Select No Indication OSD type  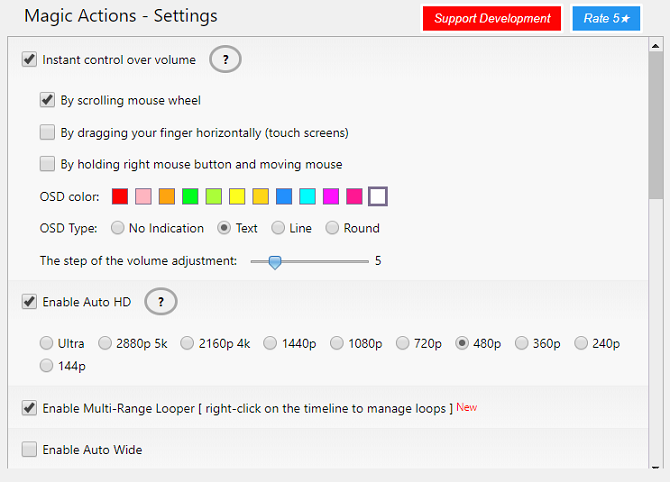[x=118, y=228]
